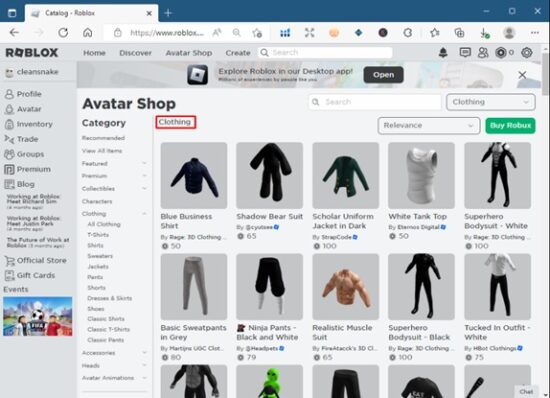
Task: Open the browser tab actions icon
Action: click(12, 13)
